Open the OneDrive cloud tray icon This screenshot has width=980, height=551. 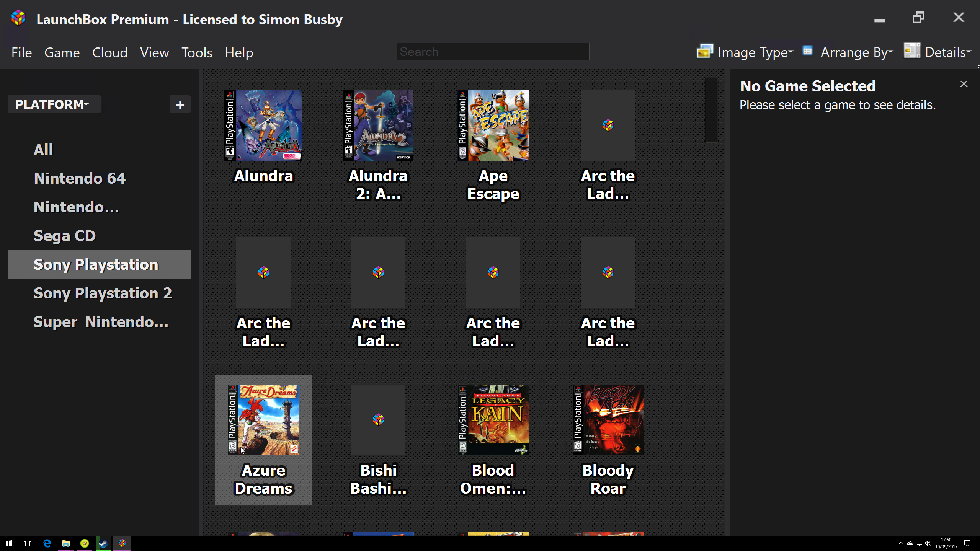click(910, 543)
